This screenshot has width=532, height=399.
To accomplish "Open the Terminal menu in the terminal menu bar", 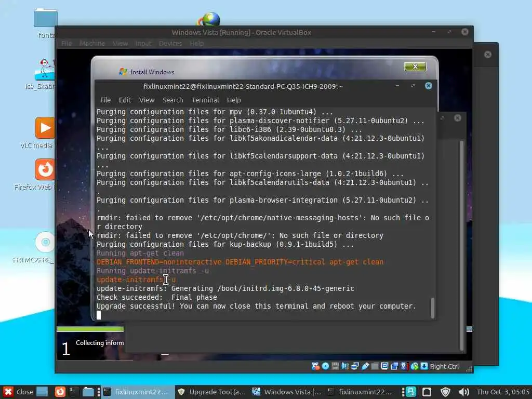I will click(205, 100).
